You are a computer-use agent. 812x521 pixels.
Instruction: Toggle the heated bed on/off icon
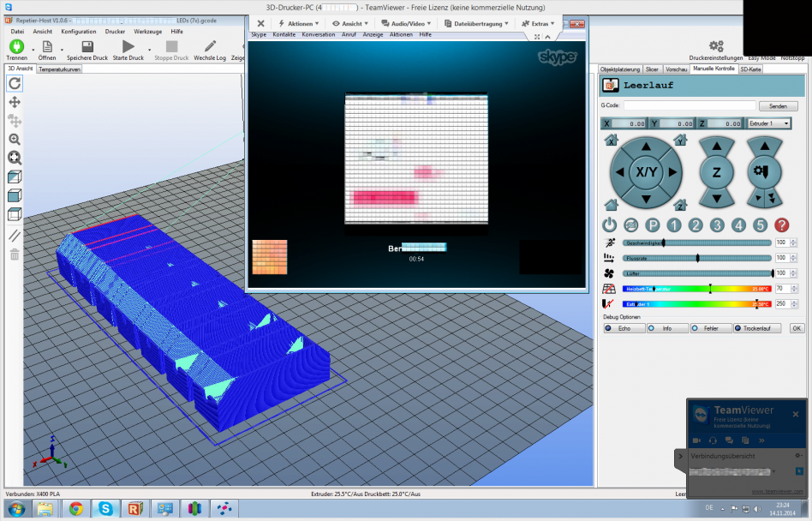coord(609,289)
